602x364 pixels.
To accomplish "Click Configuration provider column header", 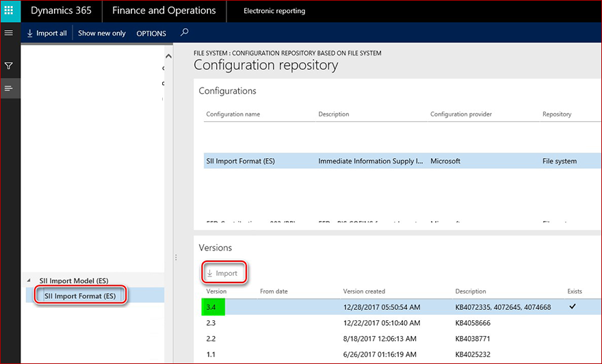I will tap(460, 114).
